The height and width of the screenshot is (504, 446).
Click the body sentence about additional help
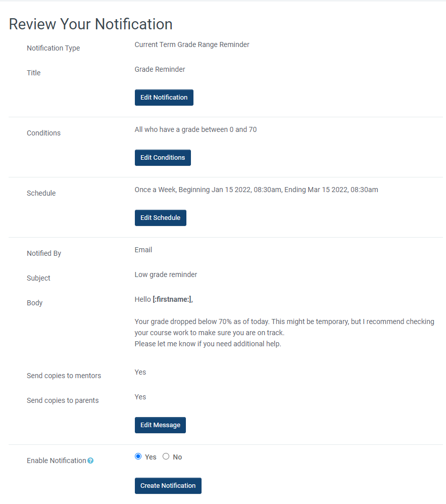208,344
